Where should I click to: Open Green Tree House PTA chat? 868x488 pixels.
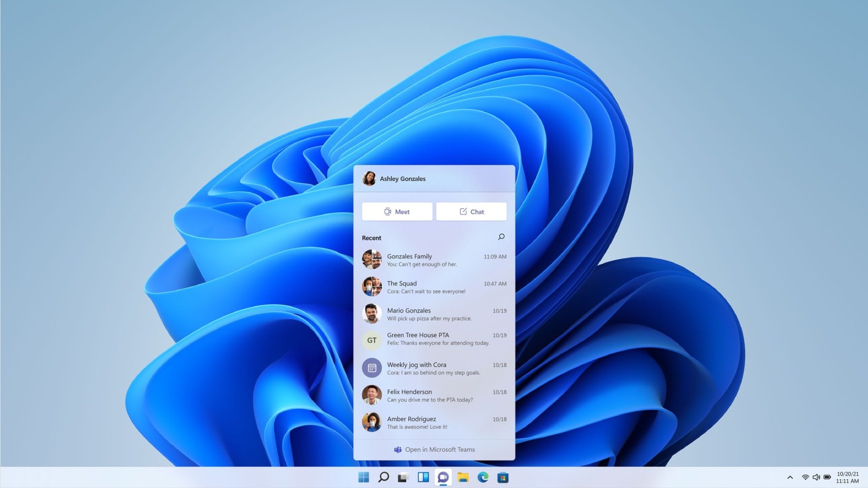pos(434,338)
